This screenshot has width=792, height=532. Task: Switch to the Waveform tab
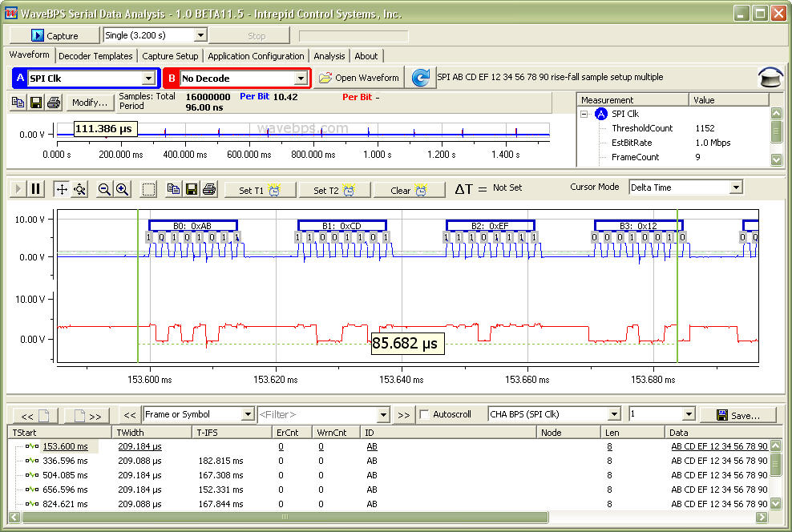click(x=30, y=54)
